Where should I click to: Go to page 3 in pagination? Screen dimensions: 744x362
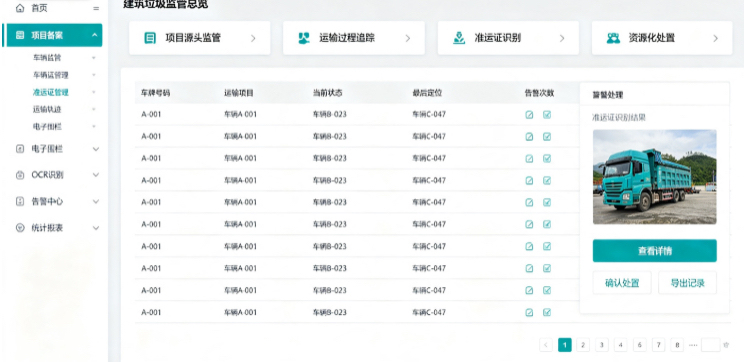[x=602, y=345]
